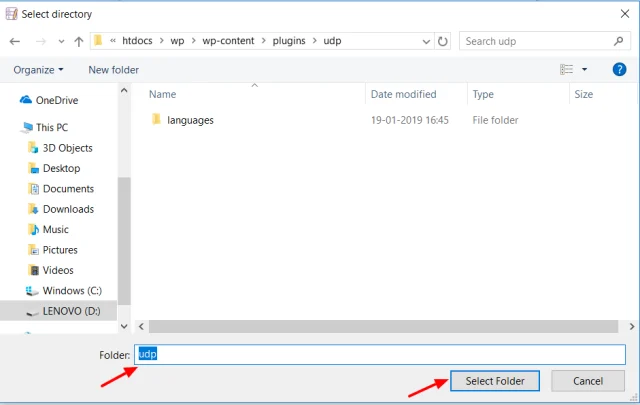
Task: Open the Organize dropdown menu
Action: (39, 70)
